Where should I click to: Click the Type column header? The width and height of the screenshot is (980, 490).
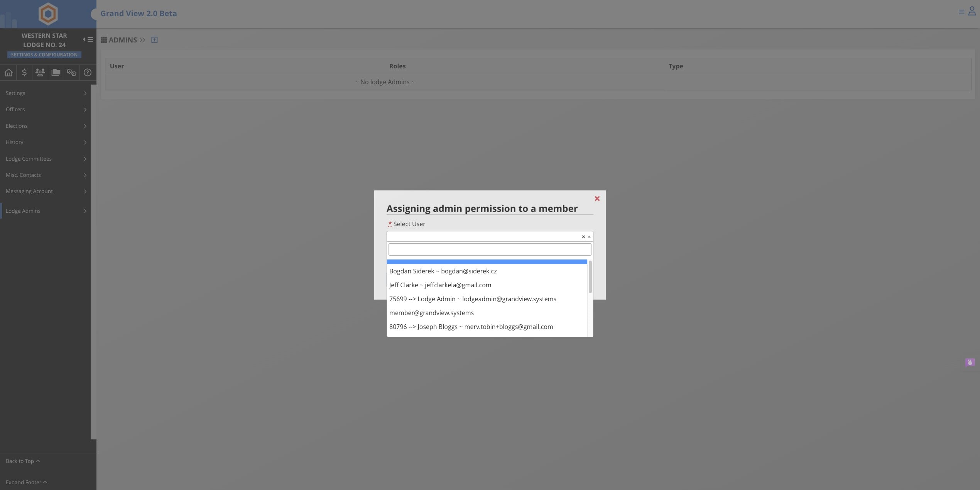coord(676,66)
